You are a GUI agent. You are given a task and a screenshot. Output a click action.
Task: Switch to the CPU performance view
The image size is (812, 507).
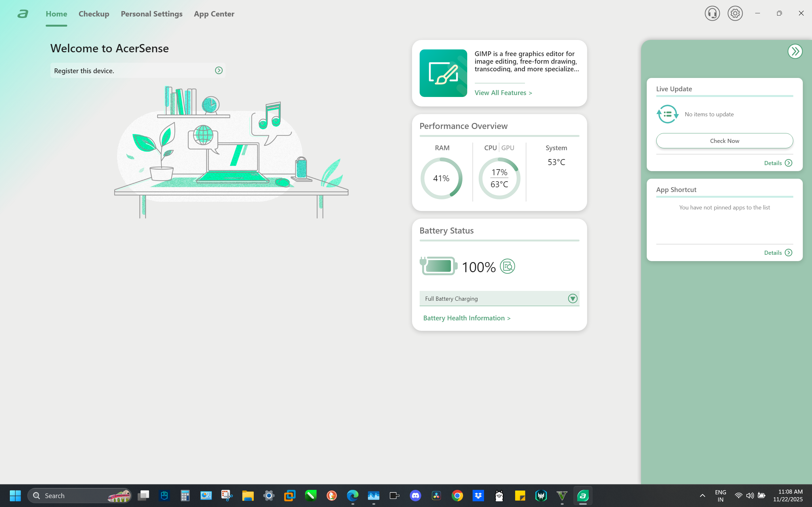click(x=490, y=148)
